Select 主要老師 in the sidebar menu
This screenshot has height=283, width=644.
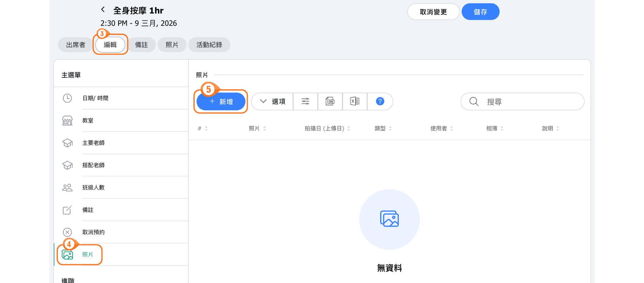click(93, 143)
